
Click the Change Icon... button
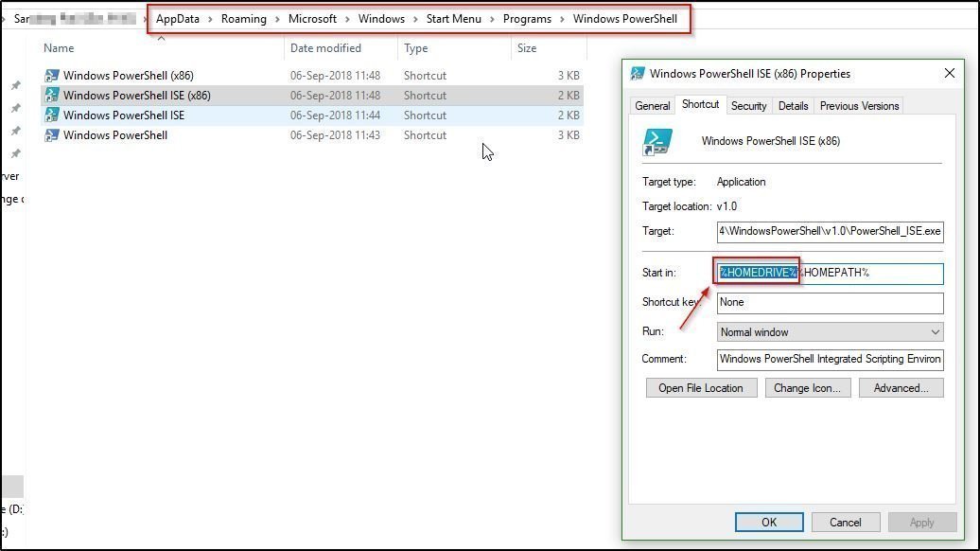(808, 388)
